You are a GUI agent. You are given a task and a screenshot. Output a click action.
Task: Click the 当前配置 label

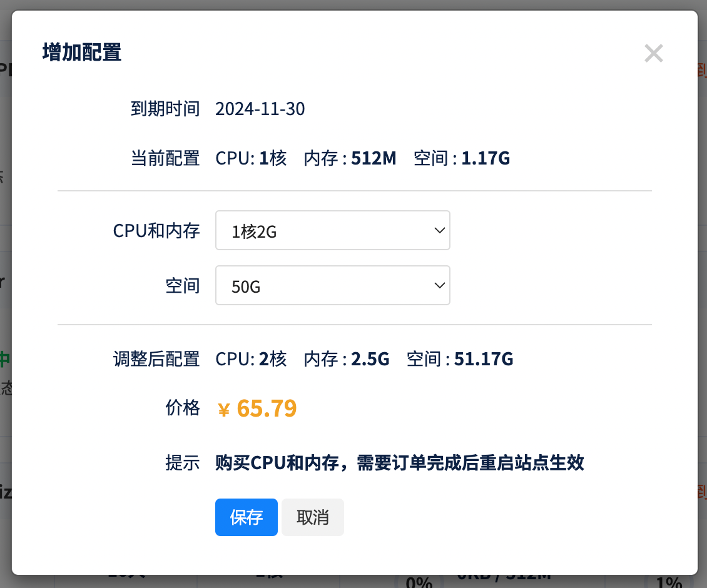point(165,159)
